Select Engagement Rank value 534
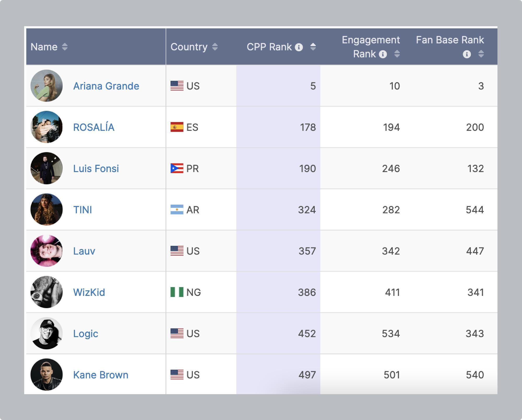This screenshot has height=420, width=522. point(391,333)
